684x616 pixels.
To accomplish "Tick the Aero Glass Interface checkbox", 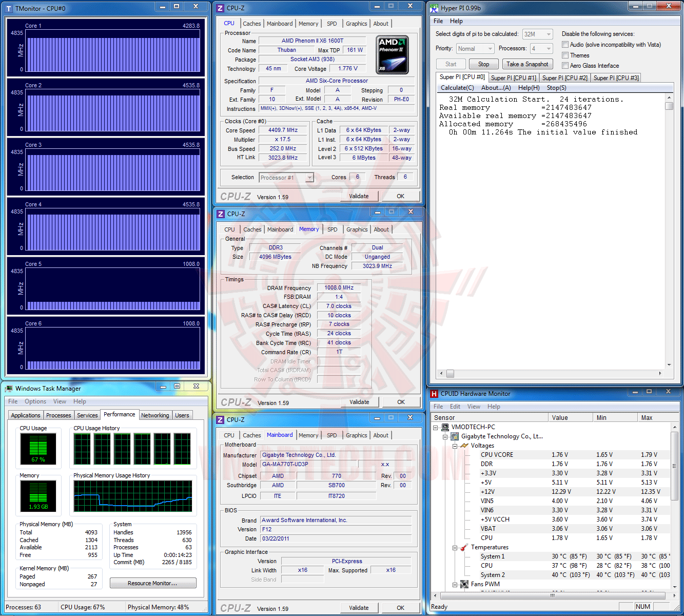I will pos(565,66).
